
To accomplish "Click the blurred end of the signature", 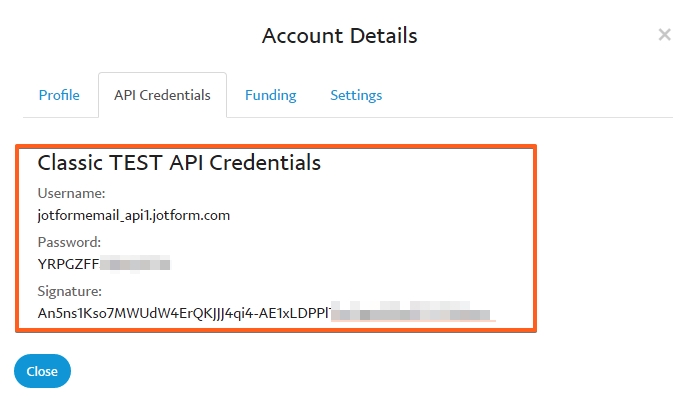I will pyautogui.click(x=412, y=313).
